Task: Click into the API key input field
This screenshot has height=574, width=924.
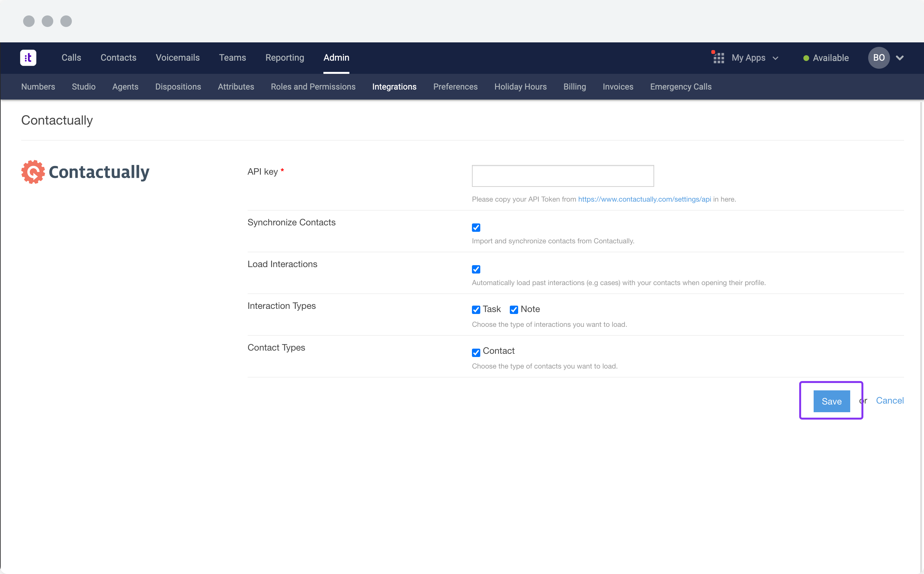Action: point(562,175)
